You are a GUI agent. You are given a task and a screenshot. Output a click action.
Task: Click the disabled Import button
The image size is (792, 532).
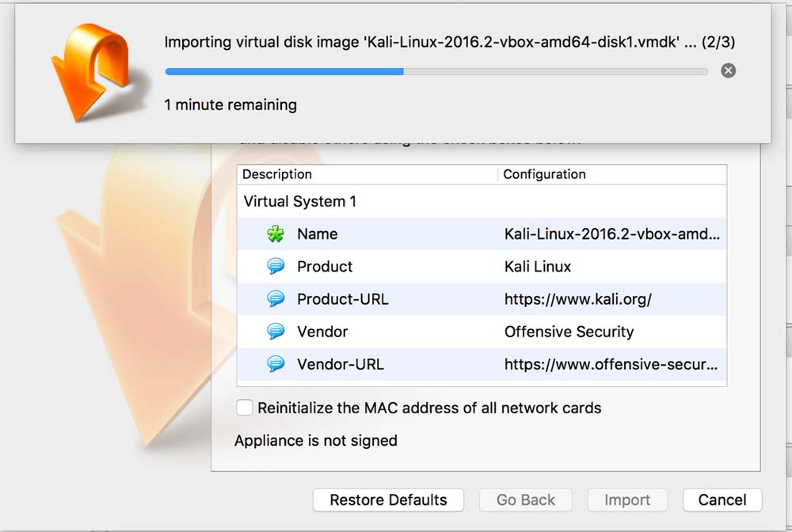(x=627, y=500)
